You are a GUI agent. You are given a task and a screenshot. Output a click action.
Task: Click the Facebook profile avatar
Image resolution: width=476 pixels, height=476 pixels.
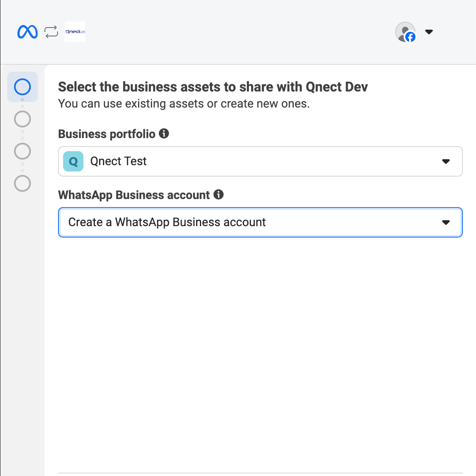pyautogui.click(x=405, y=32)
